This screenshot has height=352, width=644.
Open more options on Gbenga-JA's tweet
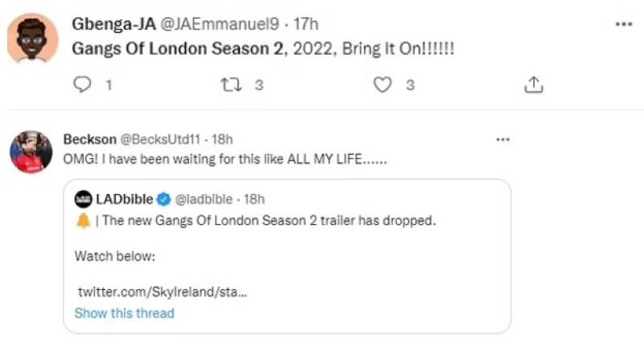[x=624, y=24]
